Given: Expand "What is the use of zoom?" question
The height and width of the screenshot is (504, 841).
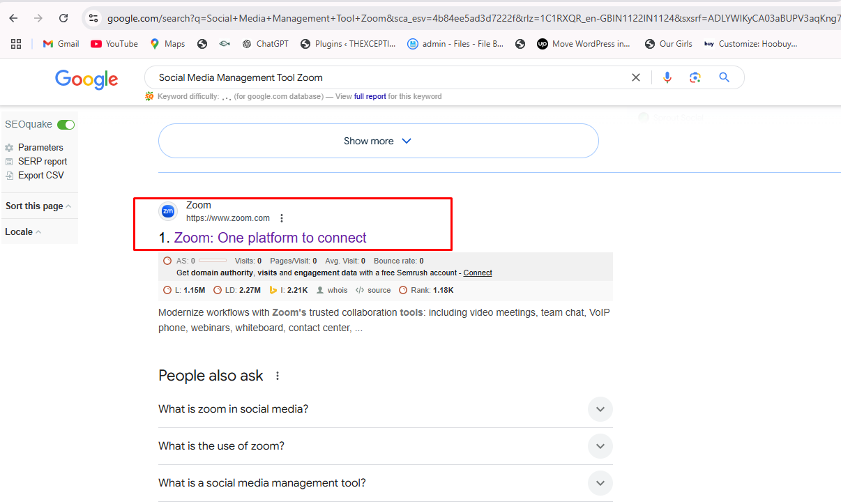Looking at the screenshot, I should (x=600, y=446).
